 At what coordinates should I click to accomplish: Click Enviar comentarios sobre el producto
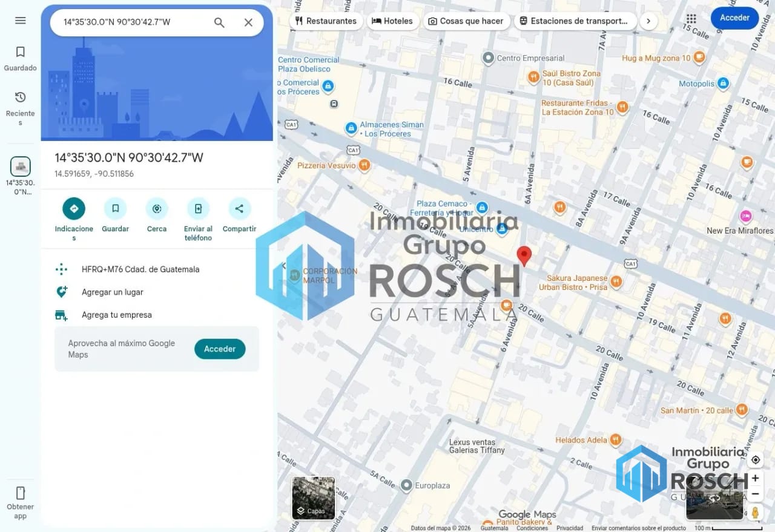coord(639,528)
